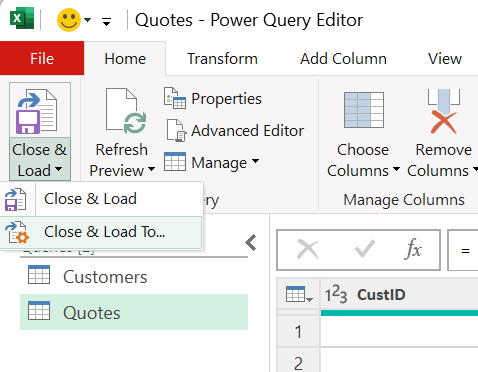Collapse the Queries pane with chevron
Screen dimensions: 478x372
251,243
